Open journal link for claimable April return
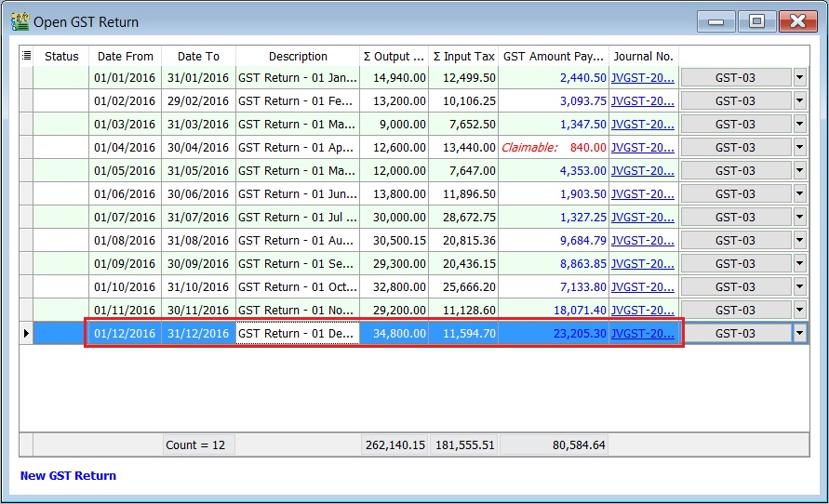The height and width of the screenshot is (504, 829). point(642,148)
